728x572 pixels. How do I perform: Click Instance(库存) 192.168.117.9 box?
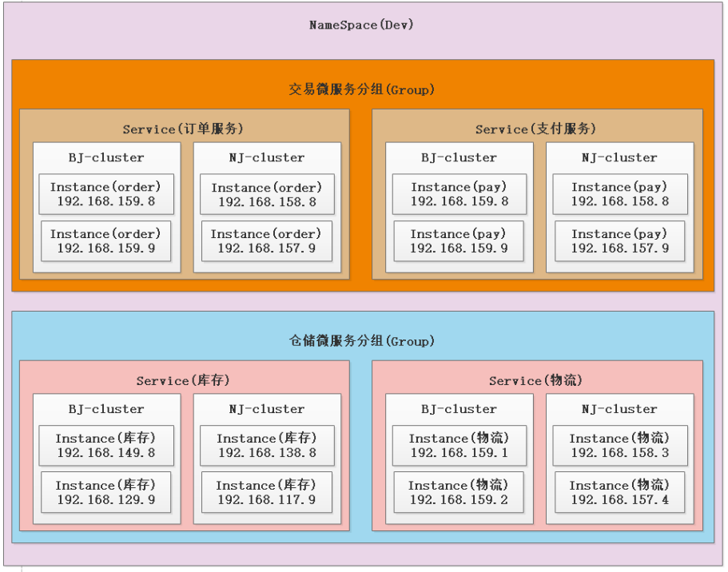(266, 493)
